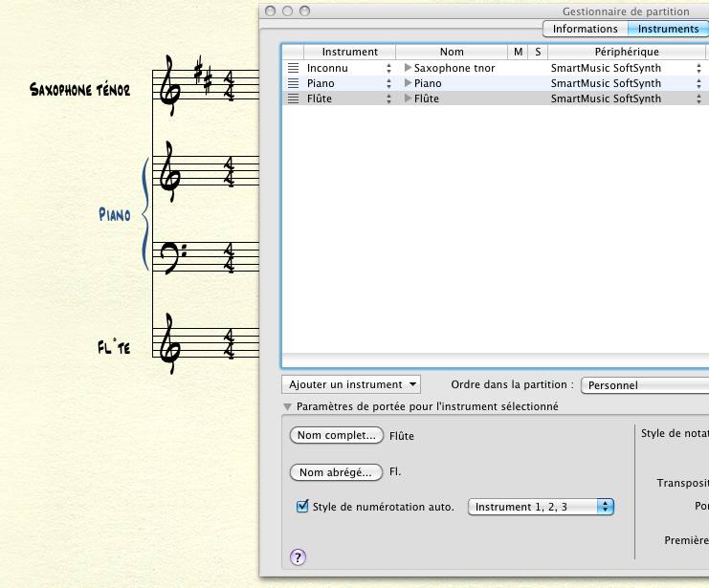
Task: Collapse Paramètres de portée section
Action: (288, 407)
